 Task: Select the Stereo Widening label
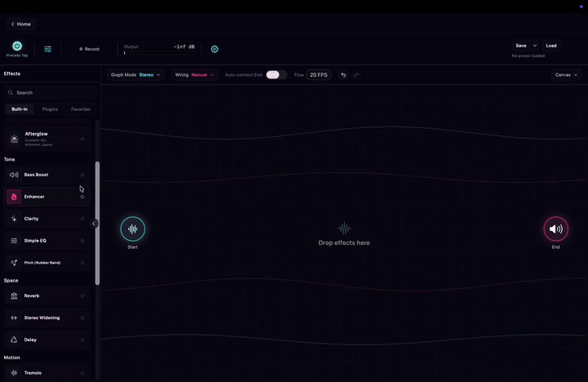tap(42, 318)
